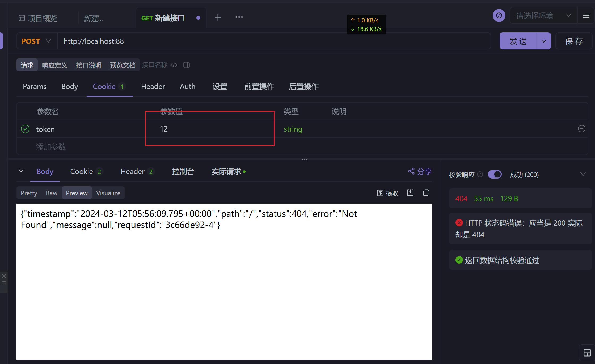Open the 设置 settings tab
595x364 pixels.
(x=220, y=87)
